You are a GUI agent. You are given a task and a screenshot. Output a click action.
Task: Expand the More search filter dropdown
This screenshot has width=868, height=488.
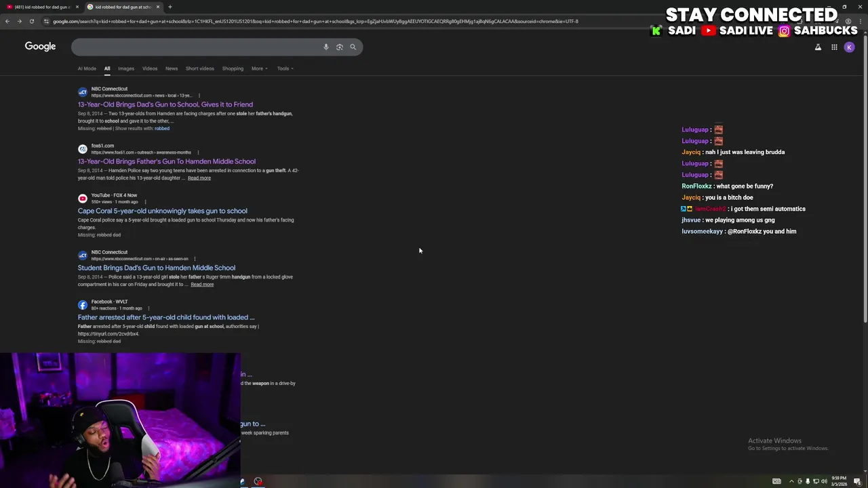click(x=259, y=68)
